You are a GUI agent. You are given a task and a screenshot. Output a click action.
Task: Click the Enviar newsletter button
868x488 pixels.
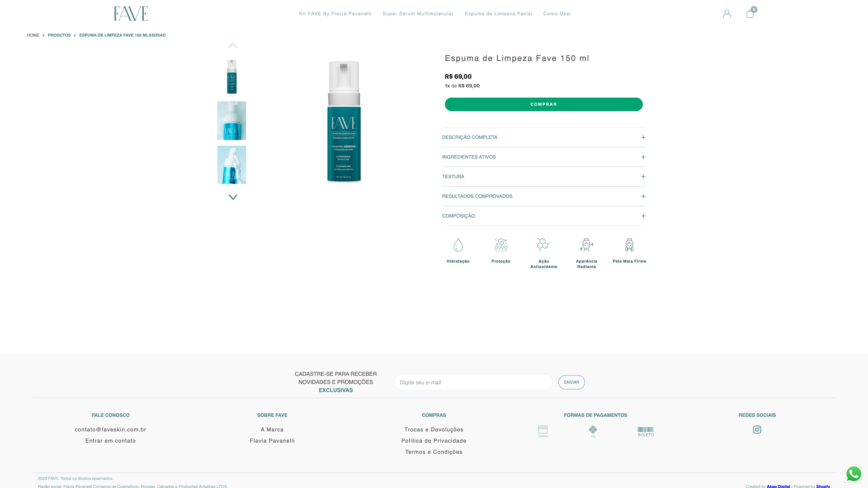[571, 382]
